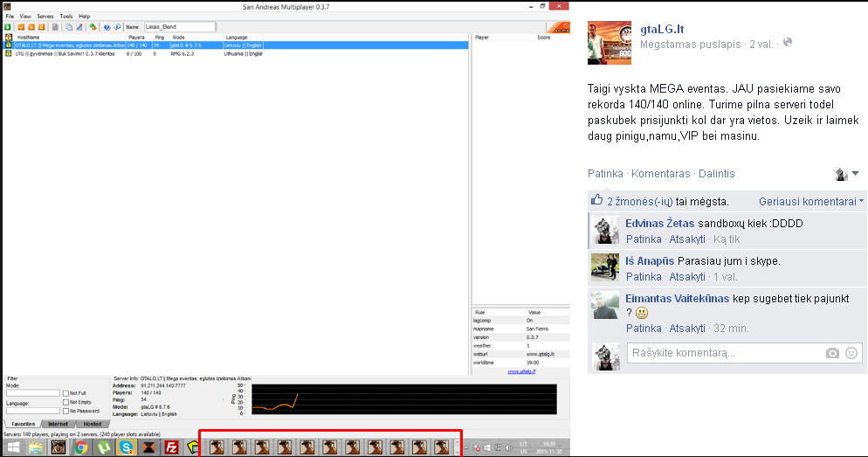Click the Windows Start button
Image resolution: width=868 pixels, height=457 pixels.
tap(13, 447)
